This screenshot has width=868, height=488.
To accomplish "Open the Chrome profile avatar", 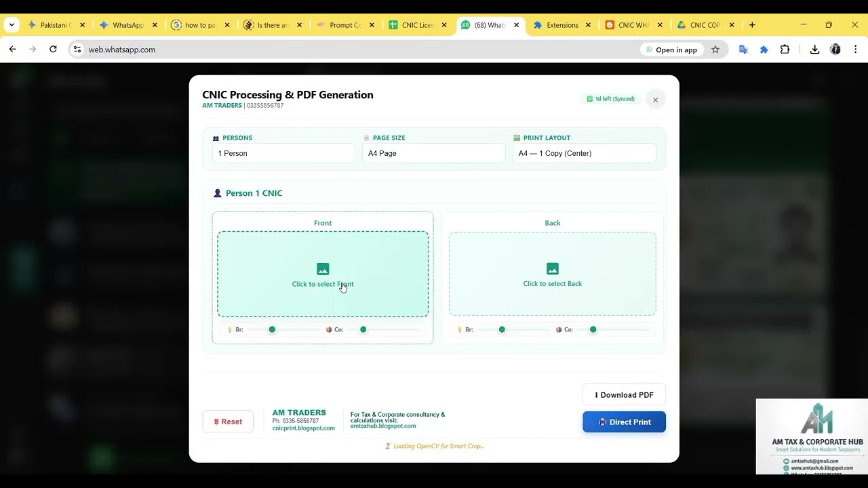I will pyautogui.click(x=835, y=49).
